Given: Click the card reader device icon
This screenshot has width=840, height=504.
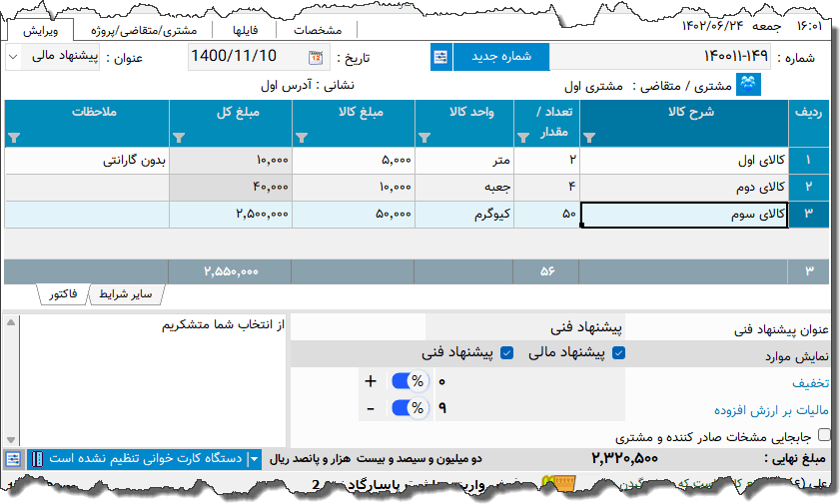Looking at the screenshot, I should (x=37, y=459).
